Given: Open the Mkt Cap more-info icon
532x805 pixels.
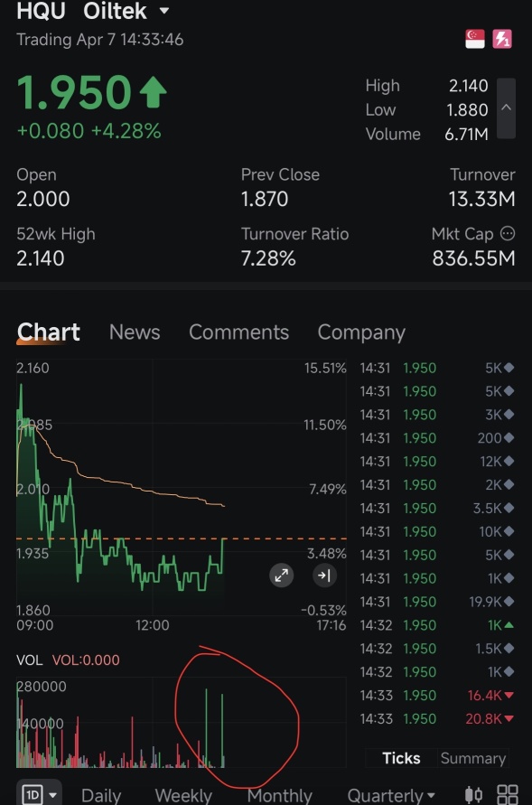Looking at the screenshot, I should (x=508, y=234).
